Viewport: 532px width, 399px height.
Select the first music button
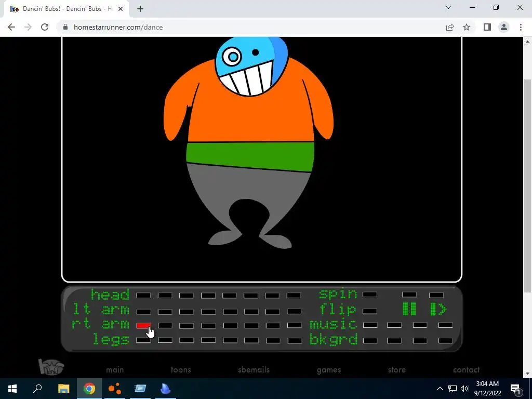point(370,325)
